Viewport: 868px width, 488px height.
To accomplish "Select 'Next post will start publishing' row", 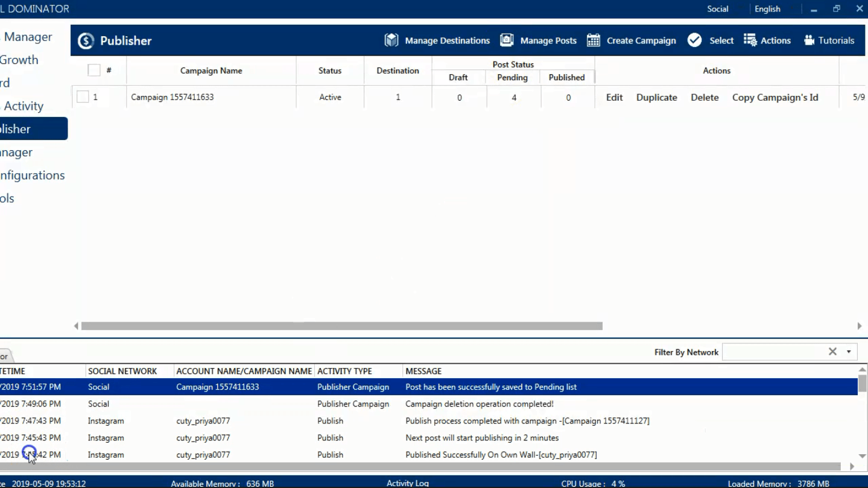I will click(429, 437).
